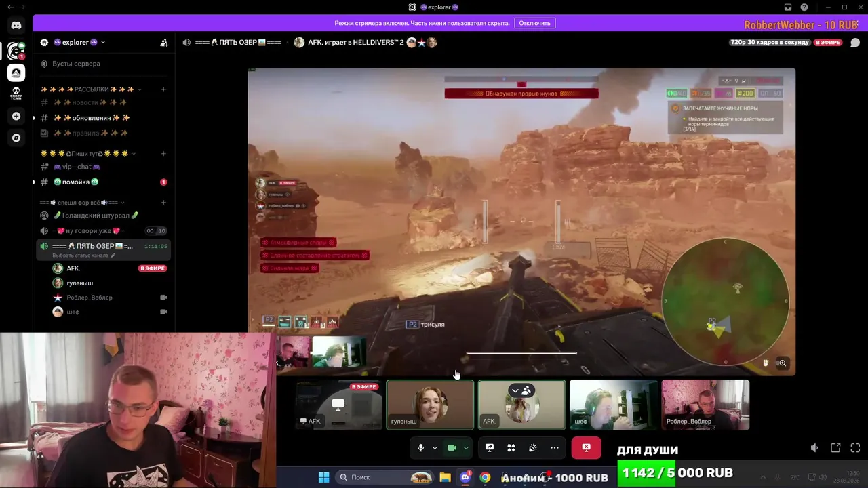Click the ПЯТЬ ОЗЕР channel title in header

[x=238, y=42]
